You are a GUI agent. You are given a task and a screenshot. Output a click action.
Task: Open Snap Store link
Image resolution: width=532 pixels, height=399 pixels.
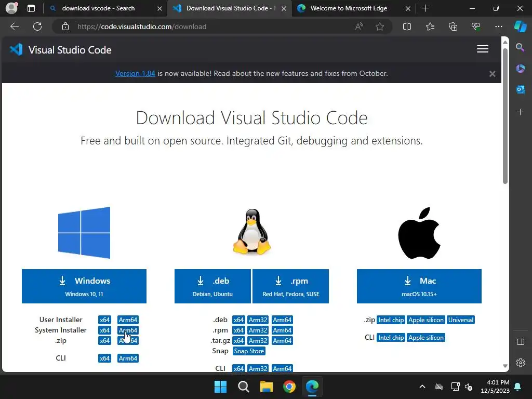249,351
